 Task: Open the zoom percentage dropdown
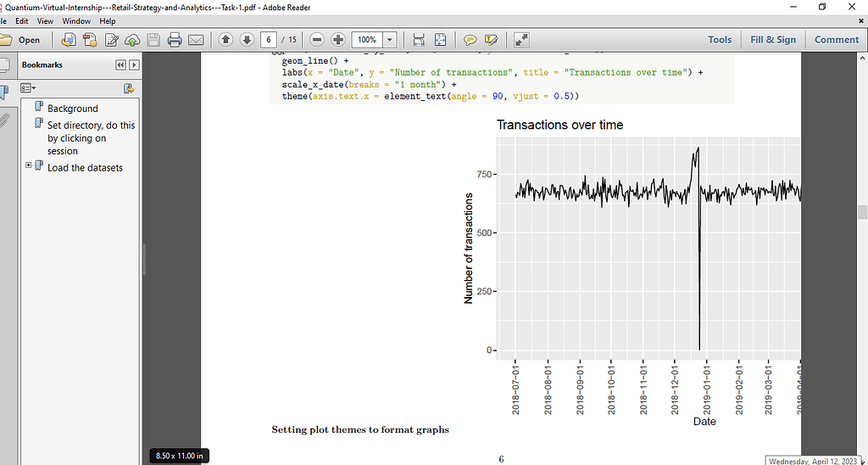390,40
